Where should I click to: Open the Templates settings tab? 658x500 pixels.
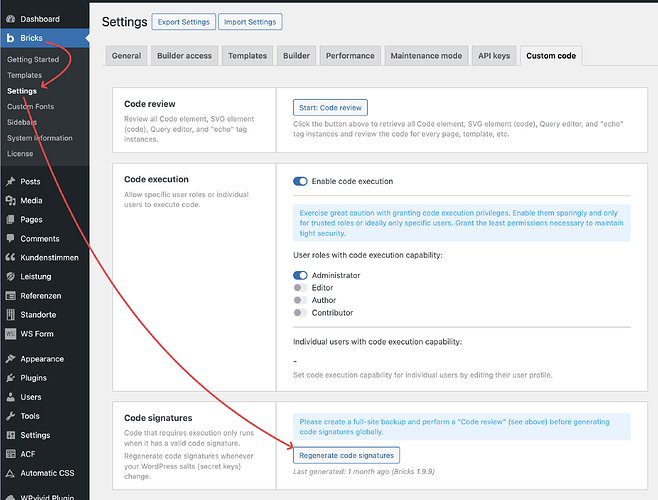247,56
